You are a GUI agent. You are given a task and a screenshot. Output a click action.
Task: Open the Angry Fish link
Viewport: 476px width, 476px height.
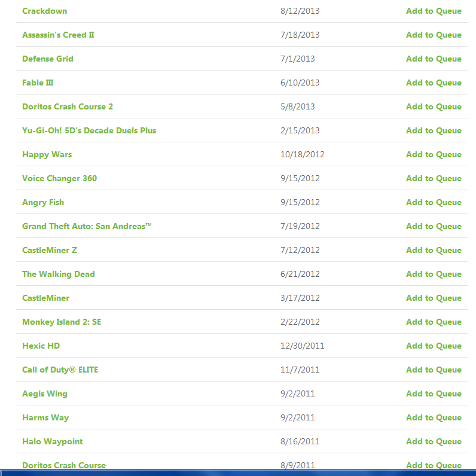point(43,203)
